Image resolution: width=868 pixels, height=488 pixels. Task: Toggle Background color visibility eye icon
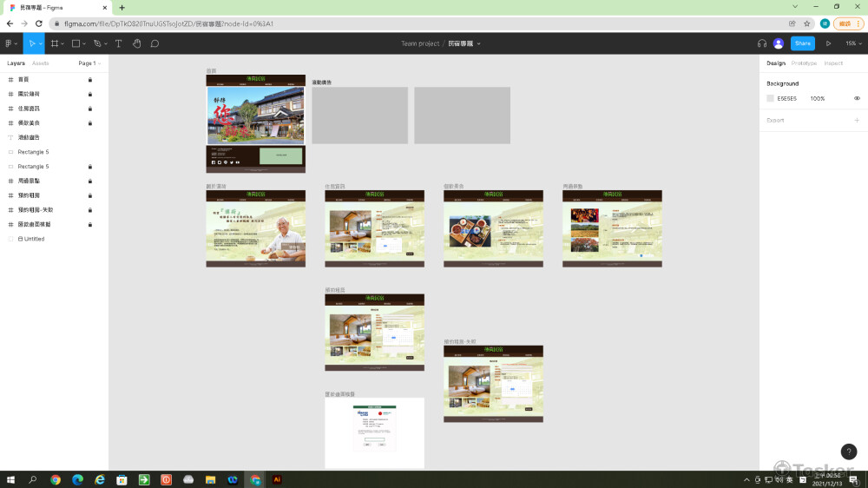click(x=857, y=99)
